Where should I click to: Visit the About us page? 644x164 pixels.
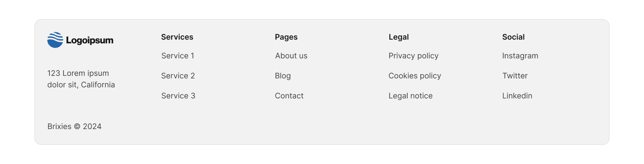(x=291, y=56)
